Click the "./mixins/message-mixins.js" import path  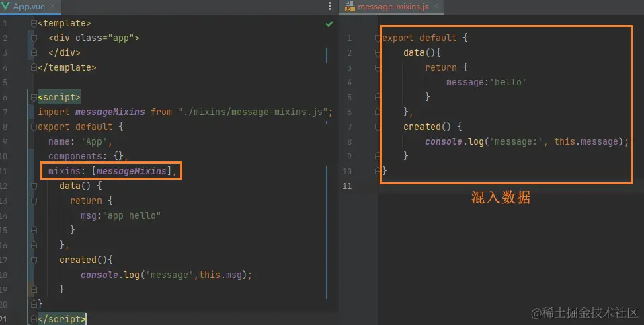[253, 112]
